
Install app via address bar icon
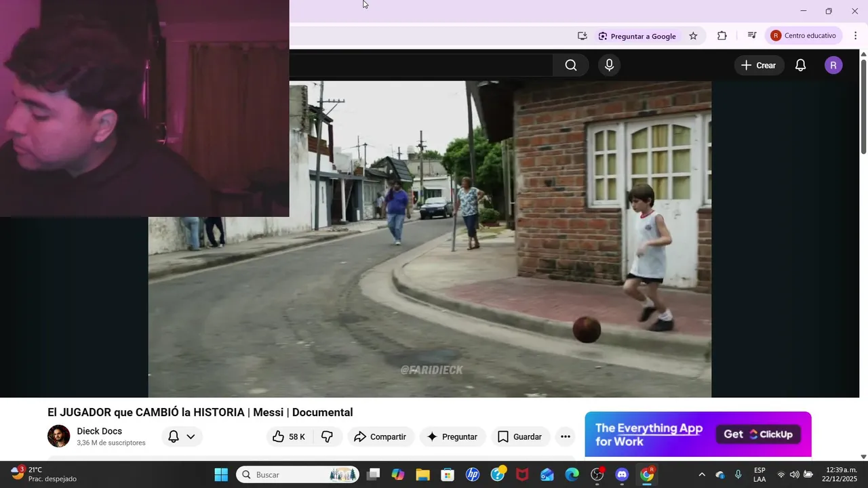click(x=582, y=36)
